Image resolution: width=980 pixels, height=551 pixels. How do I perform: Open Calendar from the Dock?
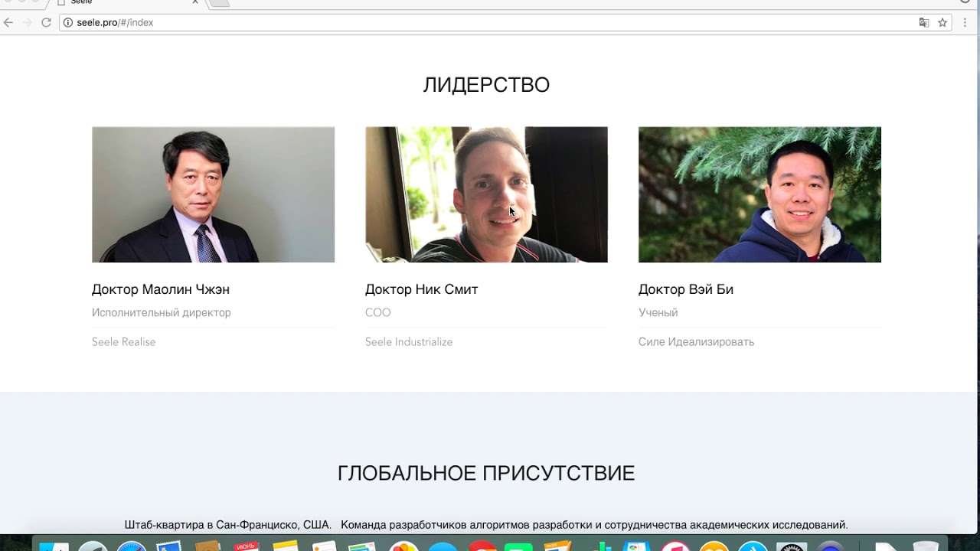point(246,546)
